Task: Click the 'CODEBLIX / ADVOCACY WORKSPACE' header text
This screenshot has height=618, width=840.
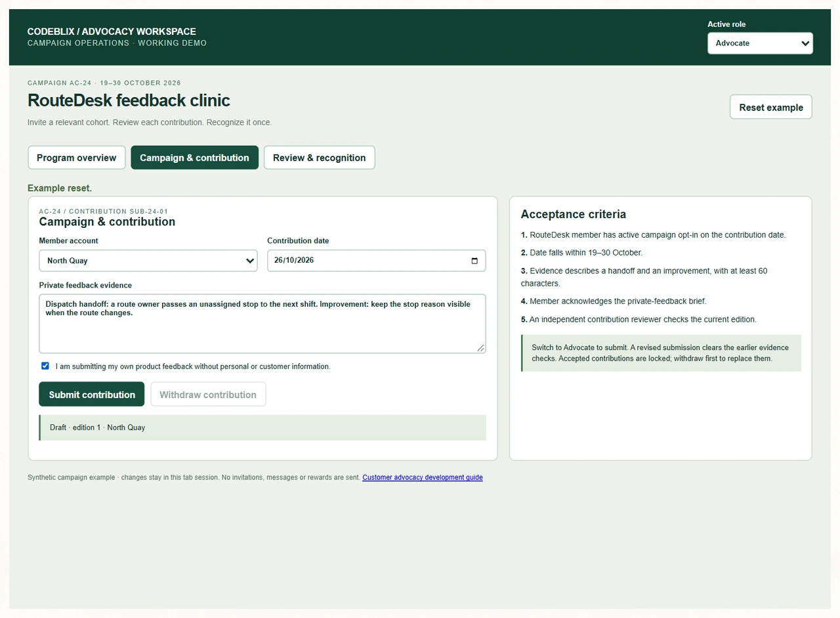Action: coord(112,32)
